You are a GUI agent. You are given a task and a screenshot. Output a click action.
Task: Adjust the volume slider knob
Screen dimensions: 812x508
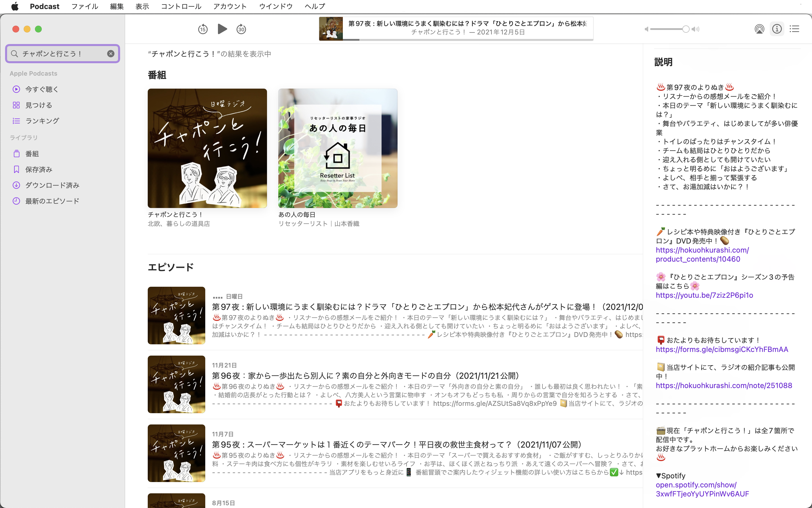pyautogui.click(x=686, y=29)
